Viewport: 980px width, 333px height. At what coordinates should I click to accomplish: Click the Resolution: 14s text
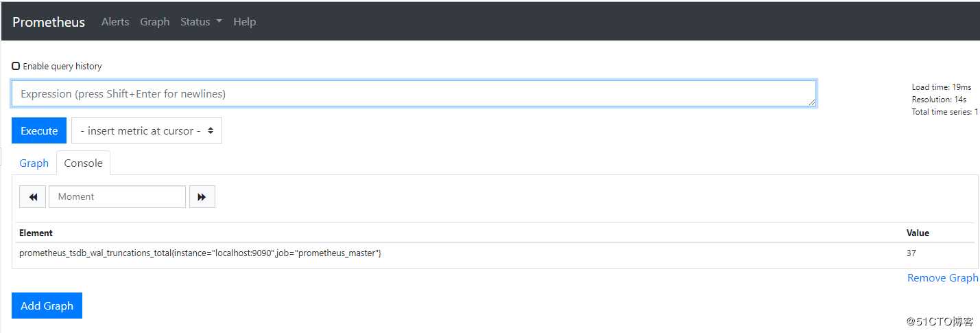pos(939,100)
